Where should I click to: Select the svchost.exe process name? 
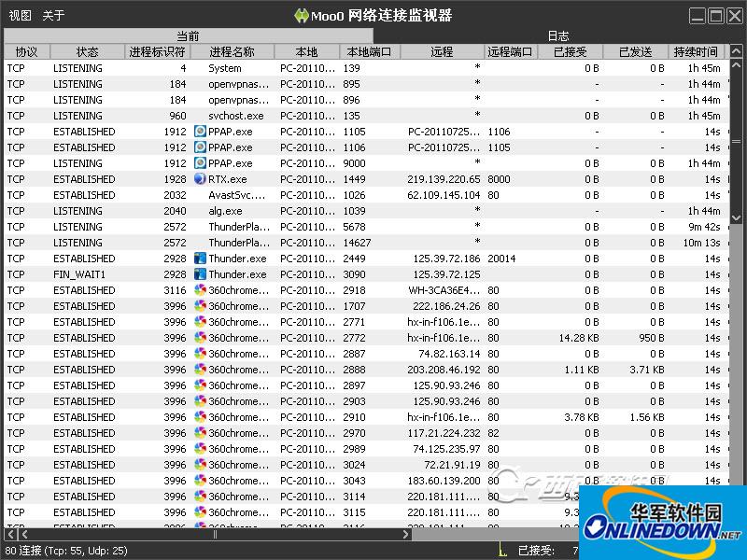[236, 116]
